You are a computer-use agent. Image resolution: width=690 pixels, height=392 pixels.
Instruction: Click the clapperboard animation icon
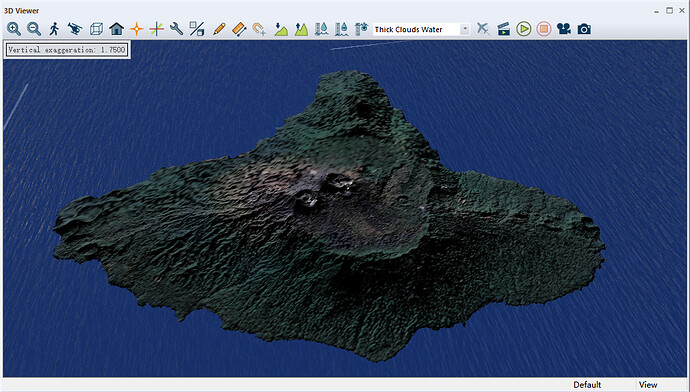tap(503, 29)
